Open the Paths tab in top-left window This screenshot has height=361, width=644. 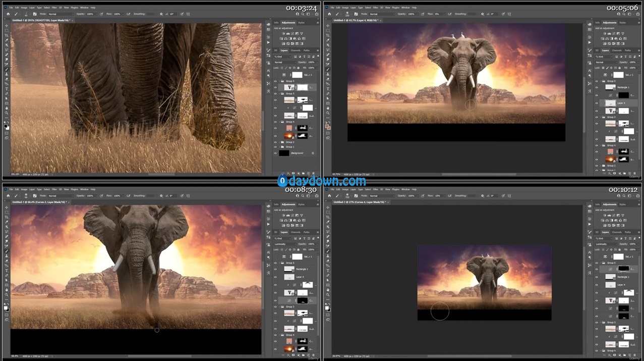coord(306,50)
